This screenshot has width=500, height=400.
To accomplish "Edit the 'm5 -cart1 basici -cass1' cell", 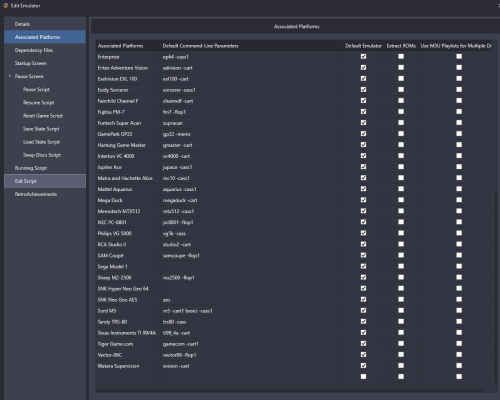I will (252, 311).
